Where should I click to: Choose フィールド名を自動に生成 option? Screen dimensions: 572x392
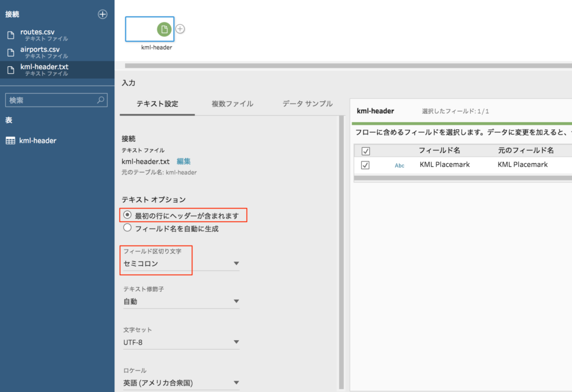pos(126,228)
